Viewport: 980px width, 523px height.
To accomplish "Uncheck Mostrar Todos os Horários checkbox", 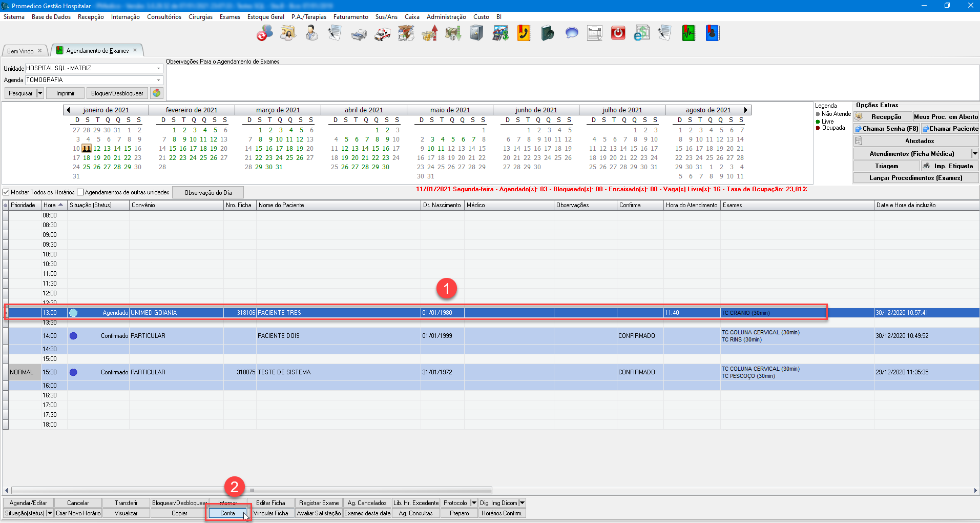I will tap(7, 192).
